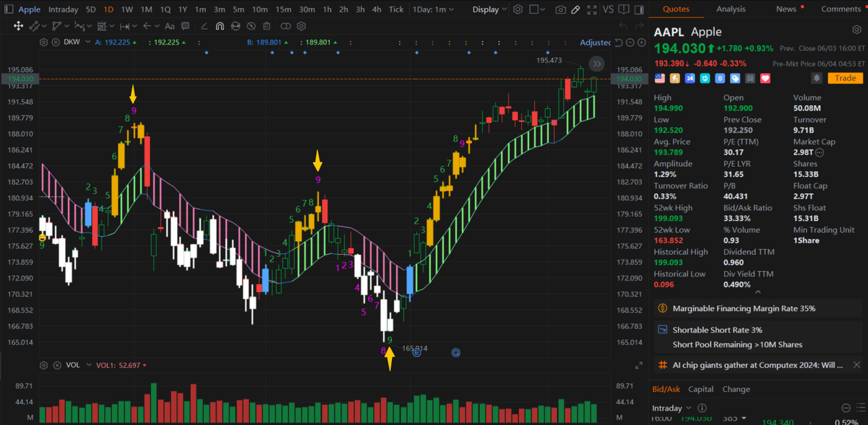
Task: Switch to the Change tab
Action: [736, 389]
